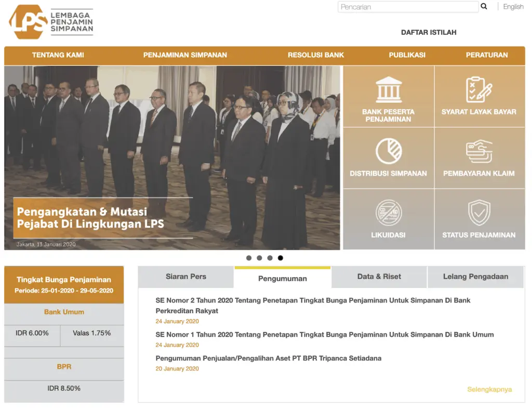Switch to the Data & Riset tab
This screenshot has width=532, height=408.
379,277
